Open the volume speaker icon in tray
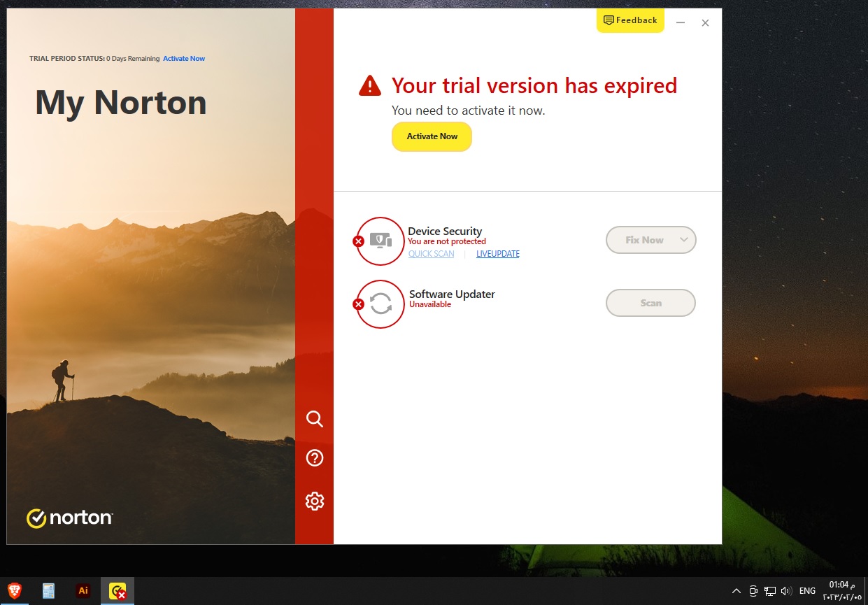This screenshot has width=868, height=605. point(786,591)
